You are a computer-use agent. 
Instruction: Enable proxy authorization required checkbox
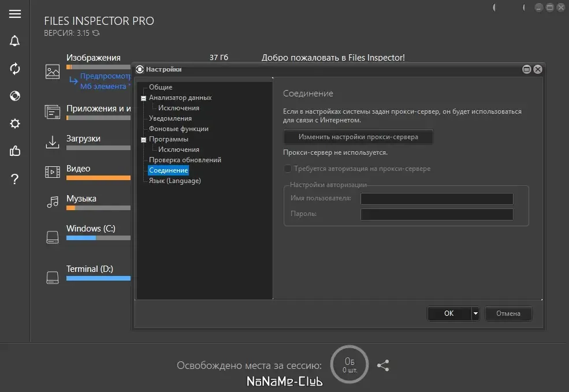click(288, 169)
